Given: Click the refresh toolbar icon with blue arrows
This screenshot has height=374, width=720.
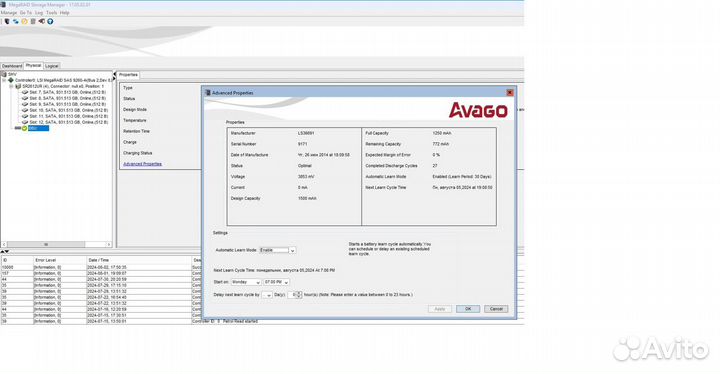Looking at the screenshot, I should coord(16,21).
